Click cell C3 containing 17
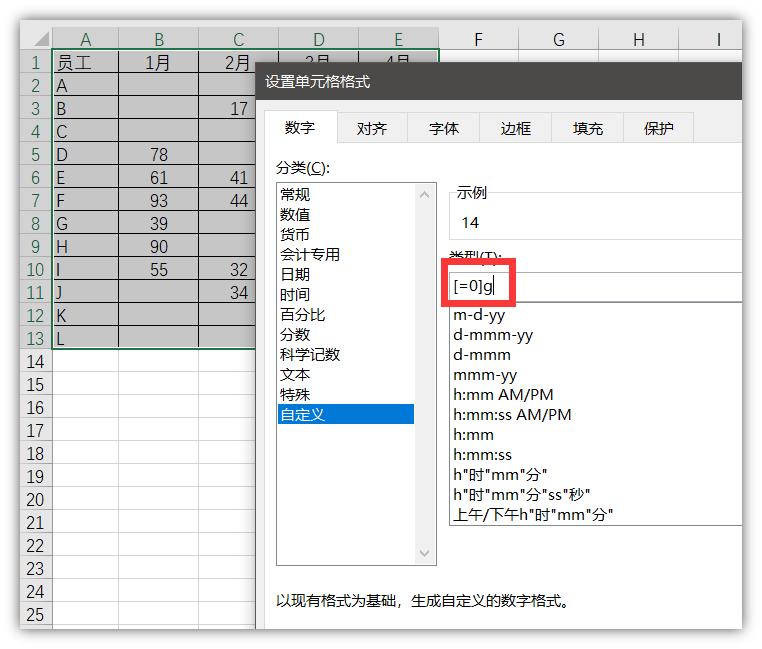Image resolution: width=762 pixels, height=649 pixels. [x=227, y=108]
